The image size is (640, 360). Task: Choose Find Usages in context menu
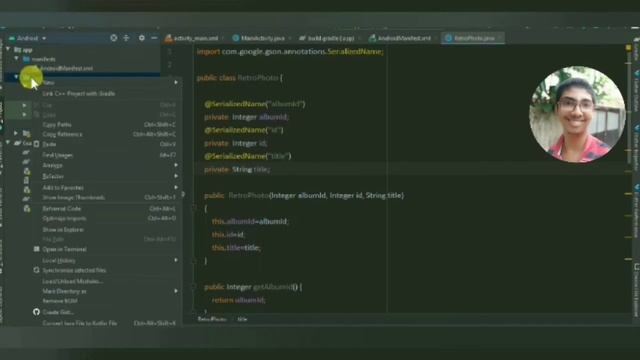coord(107,155)
